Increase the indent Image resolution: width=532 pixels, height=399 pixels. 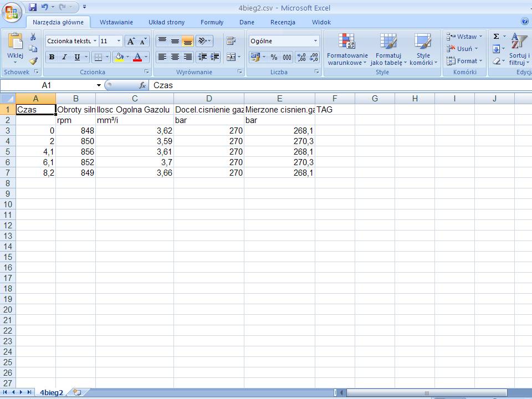(x=215, y=57)
